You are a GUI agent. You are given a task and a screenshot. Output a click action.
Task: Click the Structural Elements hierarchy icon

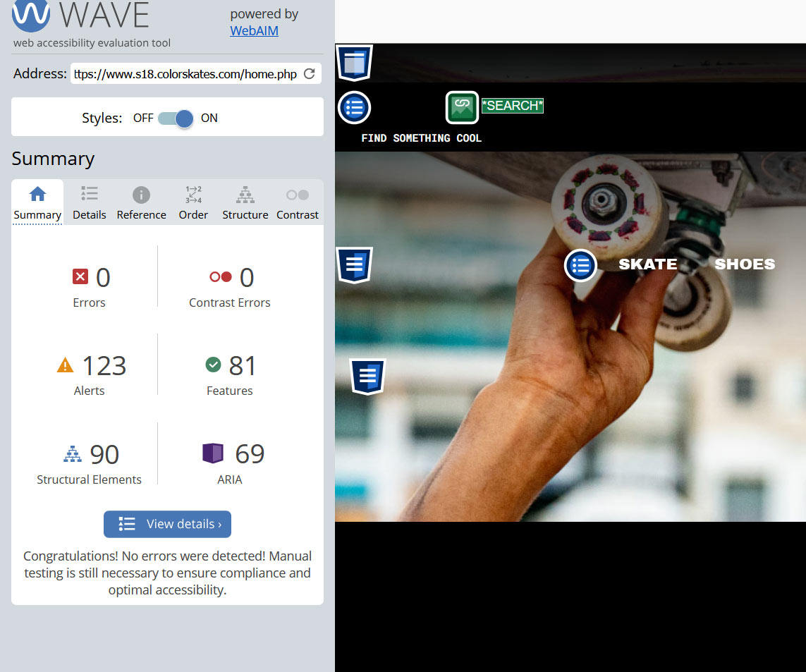pyautogui.click(x=73, y=454)
